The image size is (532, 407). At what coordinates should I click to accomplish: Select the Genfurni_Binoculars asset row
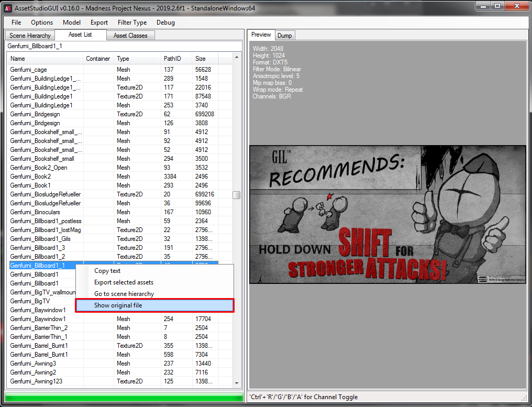35,212
